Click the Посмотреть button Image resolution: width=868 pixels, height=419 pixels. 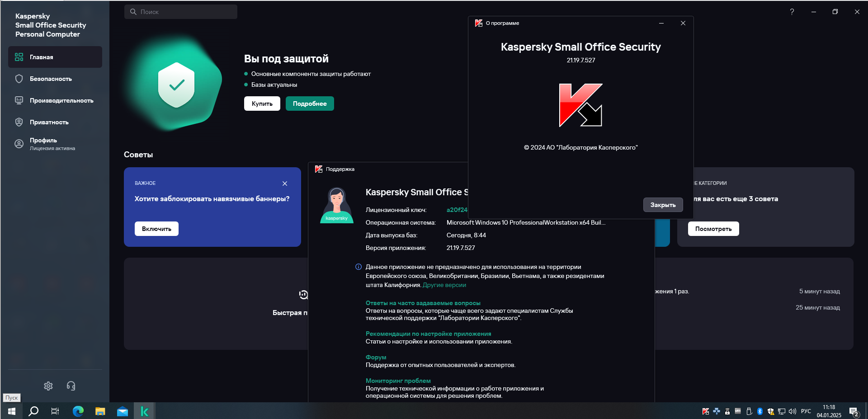pos(713,229)
